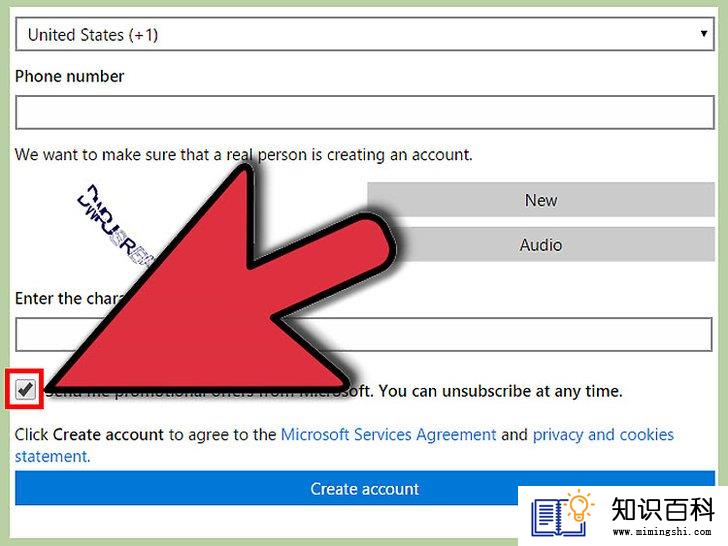Click the real person verification message text
The image size is (728, 546).
pos(244,155)
